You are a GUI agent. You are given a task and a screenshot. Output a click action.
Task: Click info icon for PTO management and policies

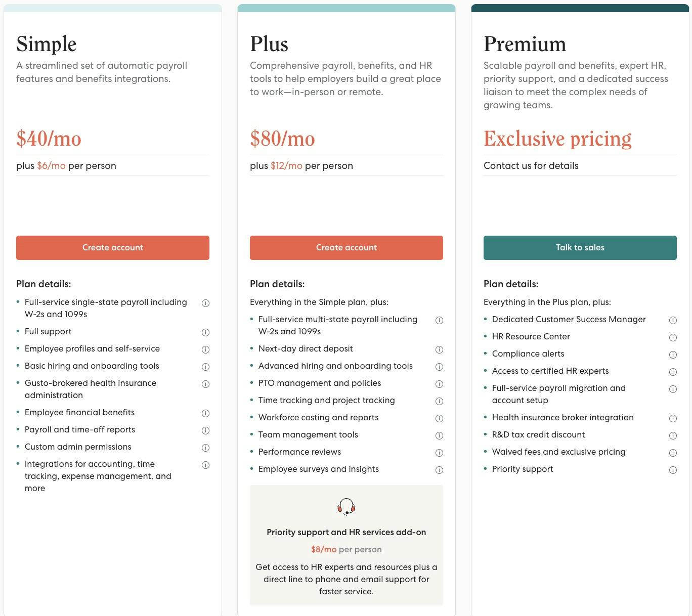coord(439,384)
